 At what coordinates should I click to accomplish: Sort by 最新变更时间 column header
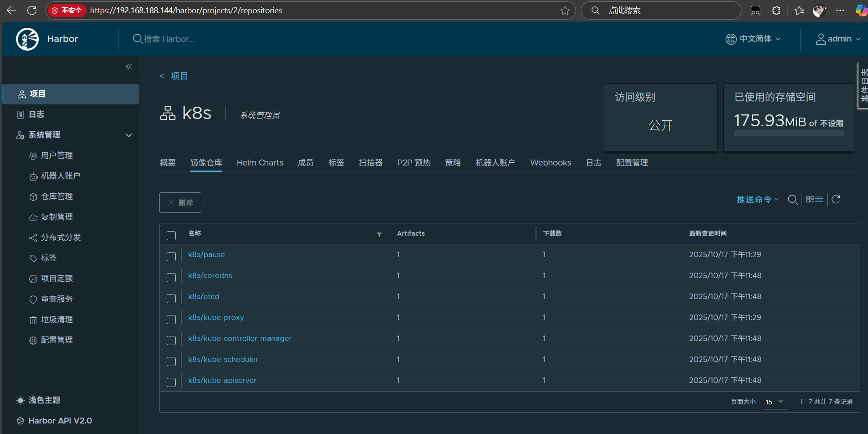point(708,233)
